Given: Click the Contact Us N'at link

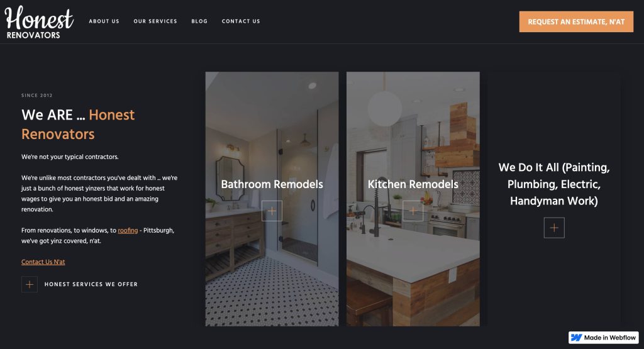Looking at the screenshot, I should (43, 262).
